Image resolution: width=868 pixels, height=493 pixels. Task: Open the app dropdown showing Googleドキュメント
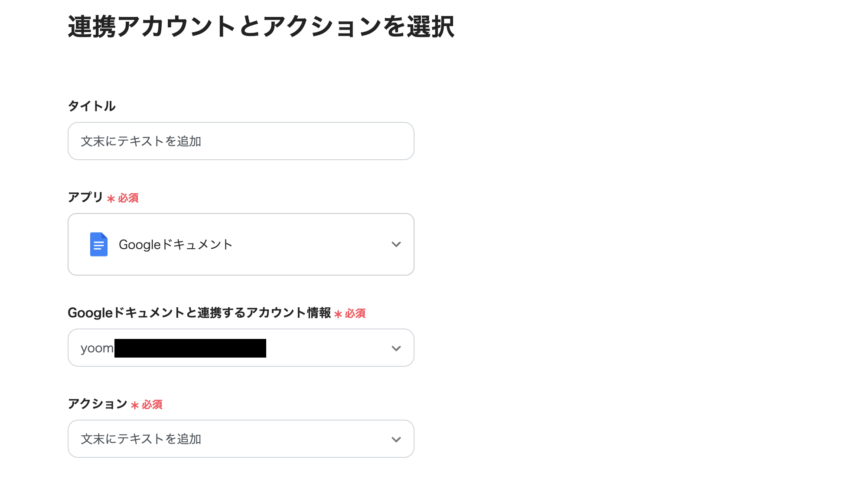[x=241, y=244]
